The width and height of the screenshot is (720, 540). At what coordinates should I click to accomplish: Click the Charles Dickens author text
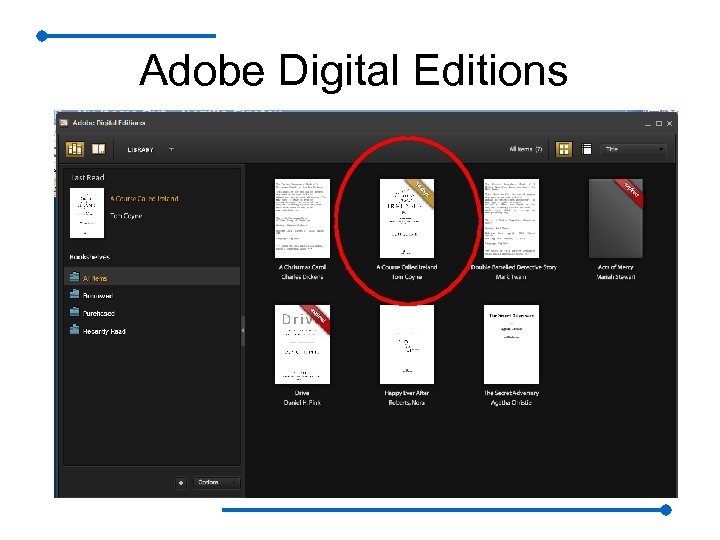302,277
